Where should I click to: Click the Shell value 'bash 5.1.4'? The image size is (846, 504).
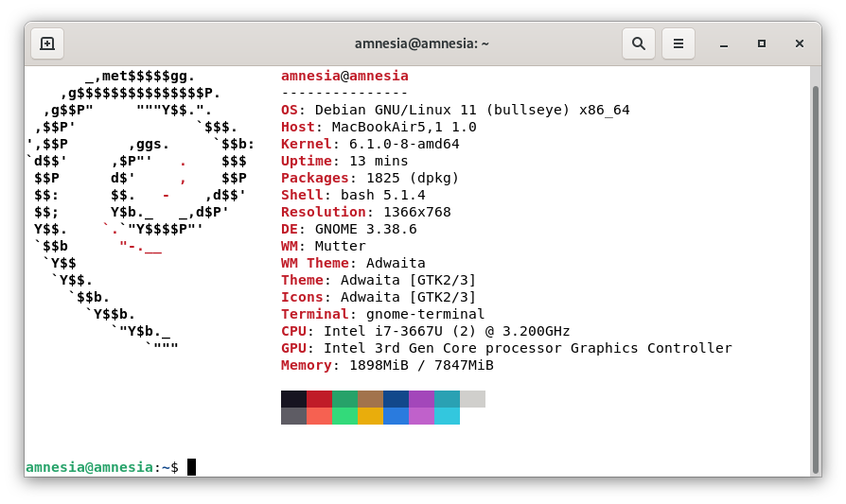383,195
